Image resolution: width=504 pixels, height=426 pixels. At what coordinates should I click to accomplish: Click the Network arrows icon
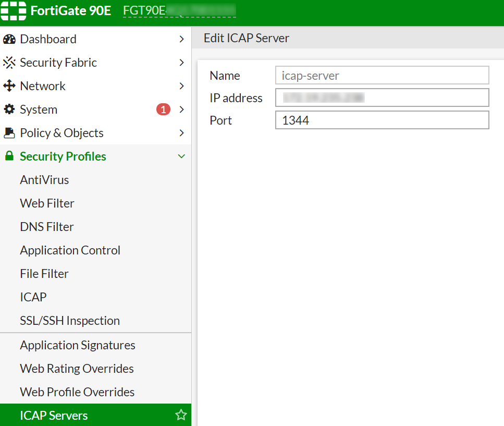tap(9, 86)
